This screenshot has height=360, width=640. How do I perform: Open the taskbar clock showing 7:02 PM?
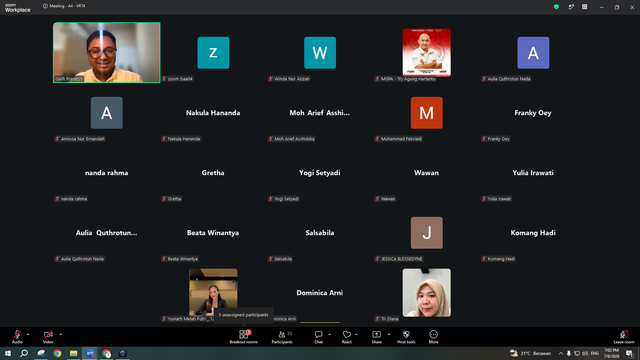[x=611, y=353]
